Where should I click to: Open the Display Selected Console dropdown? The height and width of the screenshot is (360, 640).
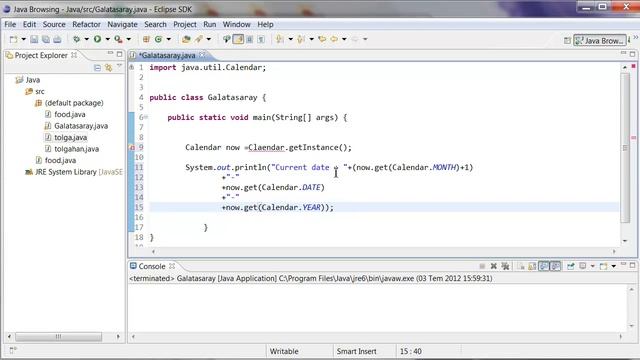pos(592,266)
